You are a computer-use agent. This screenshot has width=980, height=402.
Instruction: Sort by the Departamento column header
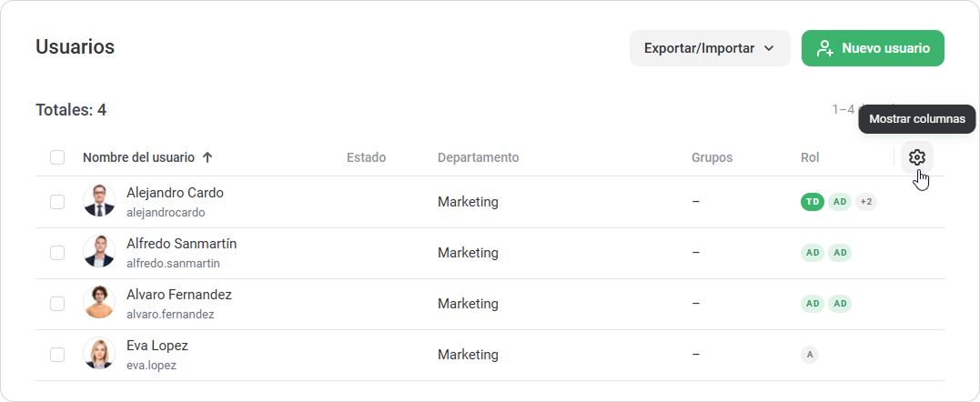(478, 157)
